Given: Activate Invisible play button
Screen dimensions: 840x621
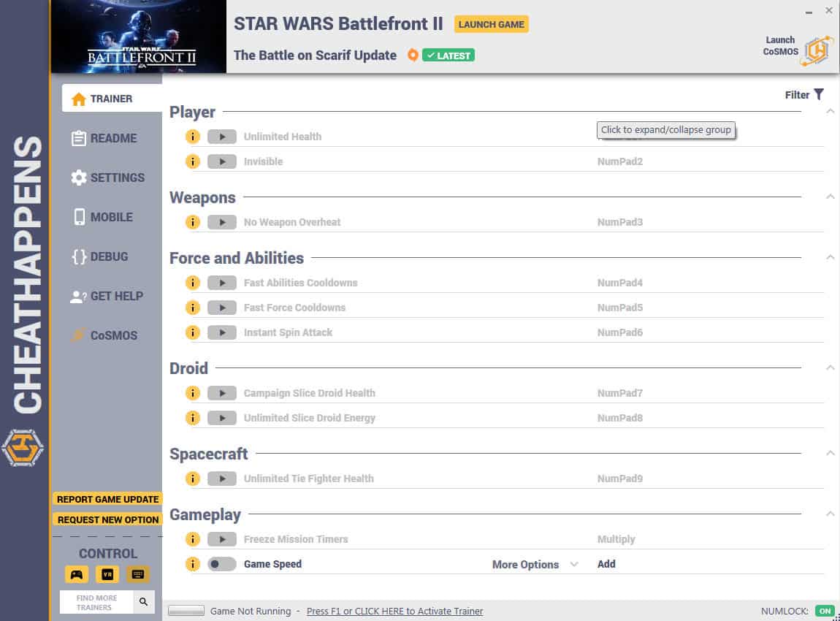Looking at the screenshot, I should (x=222, y=161).
